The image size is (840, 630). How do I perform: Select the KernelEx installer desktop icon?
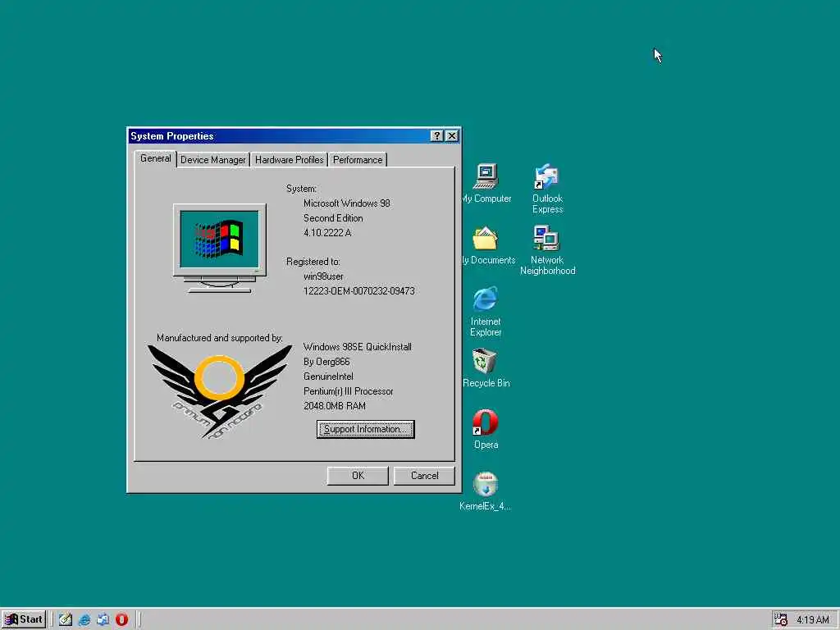(486, 491)
